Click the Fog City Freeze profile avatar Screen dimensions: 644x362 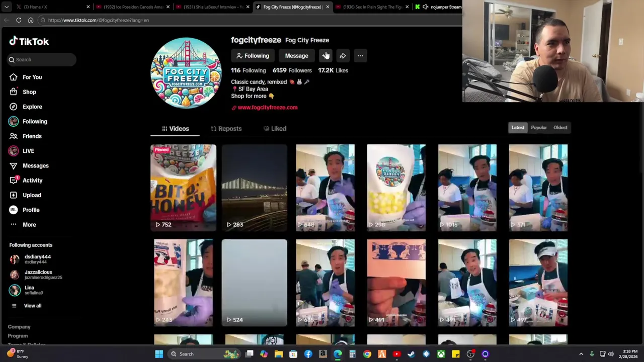click(186, 73)
